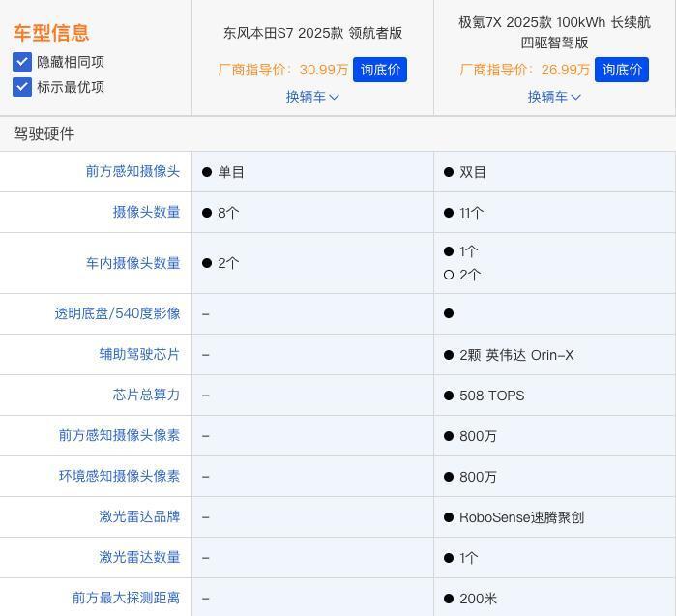
Task: Open the 透明底盘/540度影像 parameter link
Action: pos(117,313)
